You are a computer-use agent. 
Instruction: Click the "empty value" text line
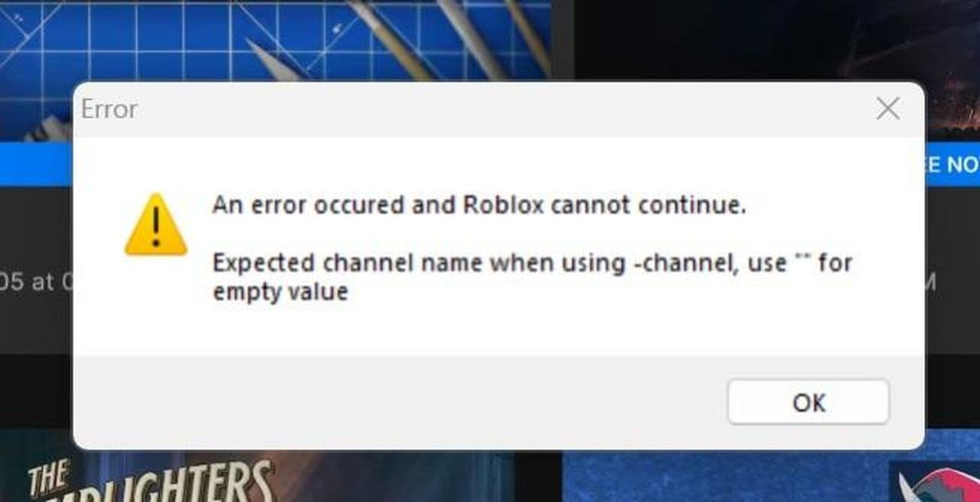[x=280, y=292]
